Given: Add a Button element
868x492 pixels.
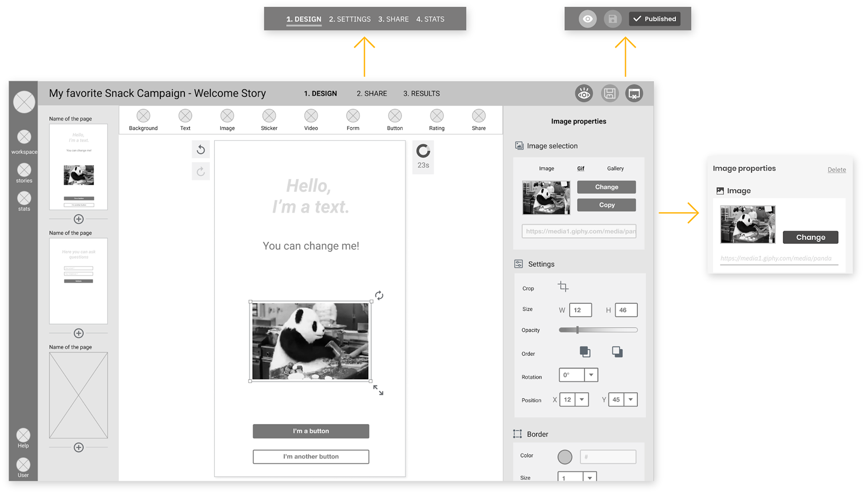Looking at the screenshot, I should (x=395, y=120).
